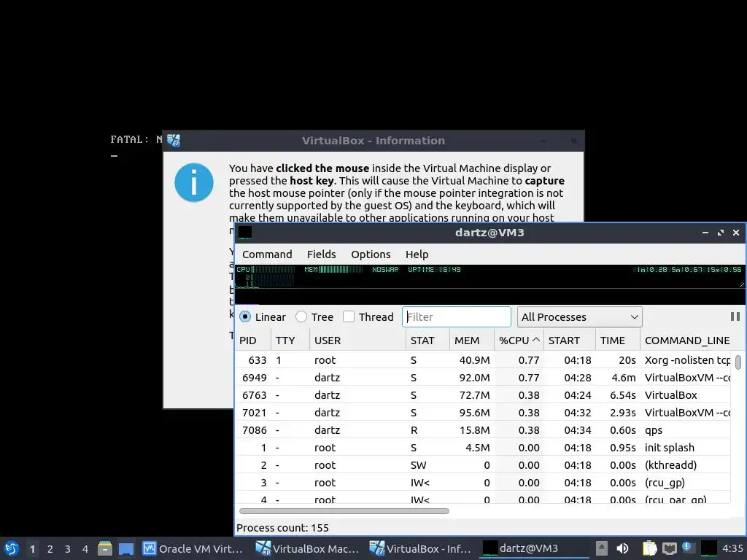
Task: Select the (kthreadd) process row
Action: coord(483,465)
